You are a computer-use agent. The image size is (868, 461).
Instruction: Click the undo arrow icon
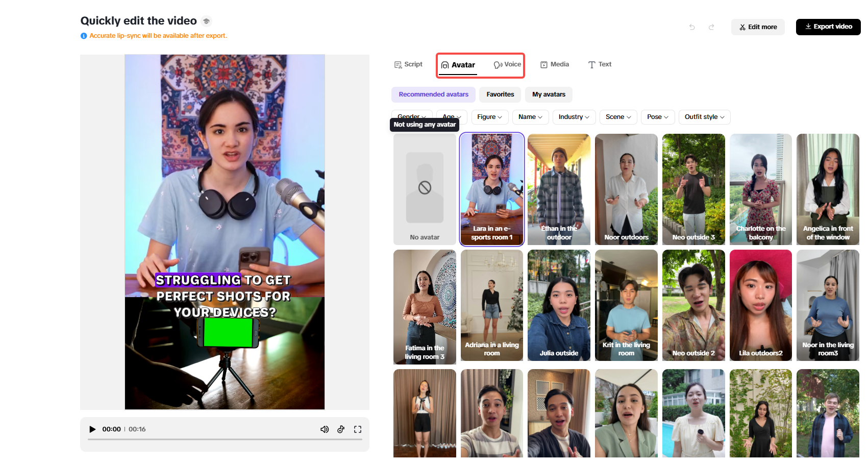(x=692, y=27)
